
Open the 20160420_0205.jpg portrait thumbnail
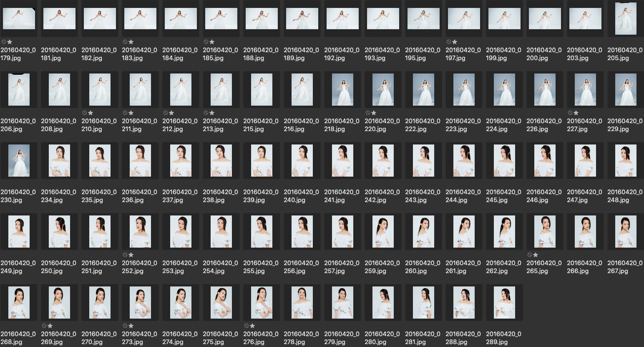(x=626, y=19)
